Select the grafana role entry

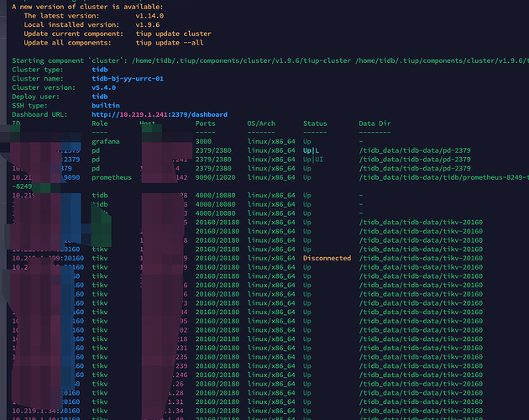click(105, 141)
